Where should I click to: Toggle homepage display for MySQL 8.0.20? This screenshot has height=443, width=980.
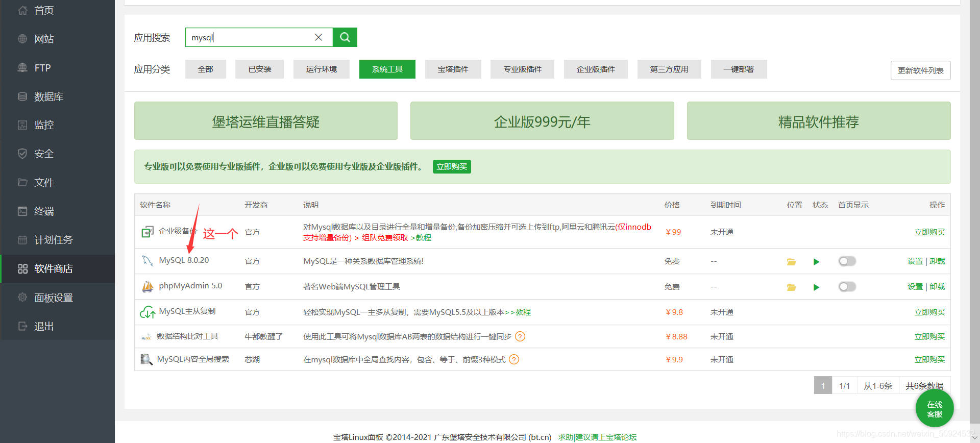coord(847,261)
